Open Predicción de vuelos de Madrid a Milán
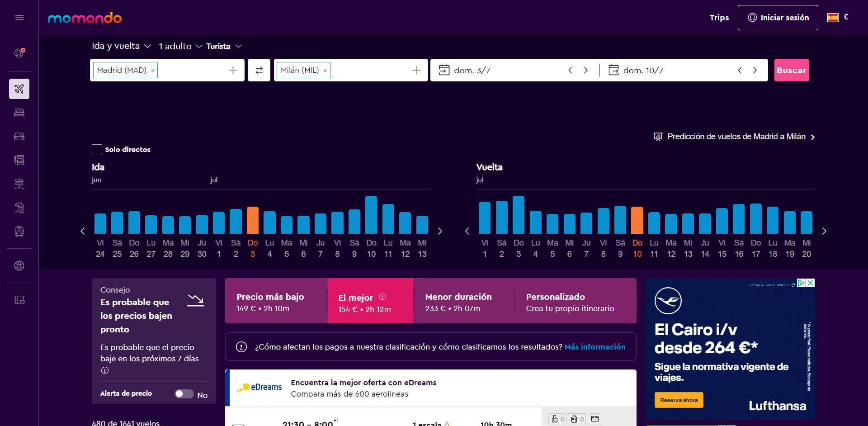The width and height of the screenshot is (868, 426). point(735,137)
